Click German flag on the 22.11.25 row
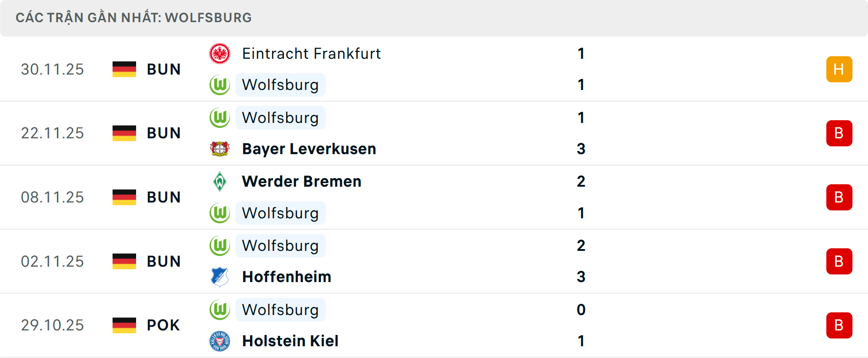 click(124, 133)
